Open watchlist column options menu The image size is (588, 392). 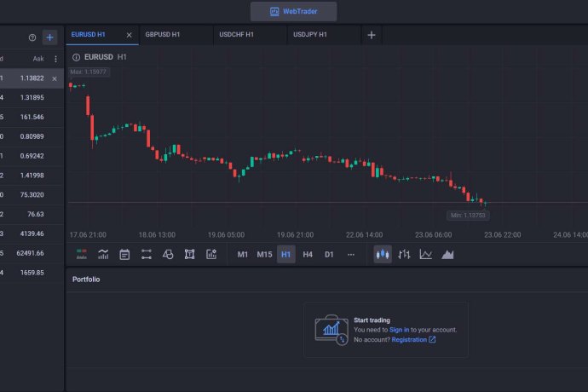pos(55,59)
